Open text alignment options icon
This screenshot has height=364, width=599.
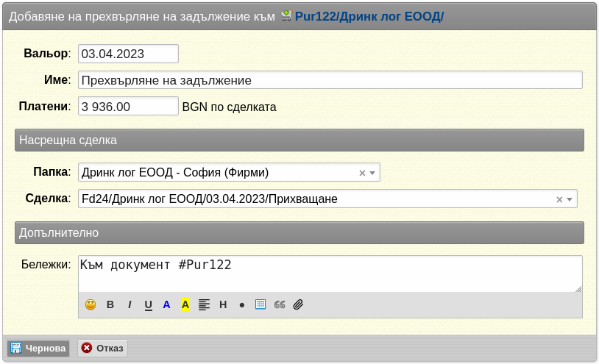pyautogui.click(x=204, y=304)
